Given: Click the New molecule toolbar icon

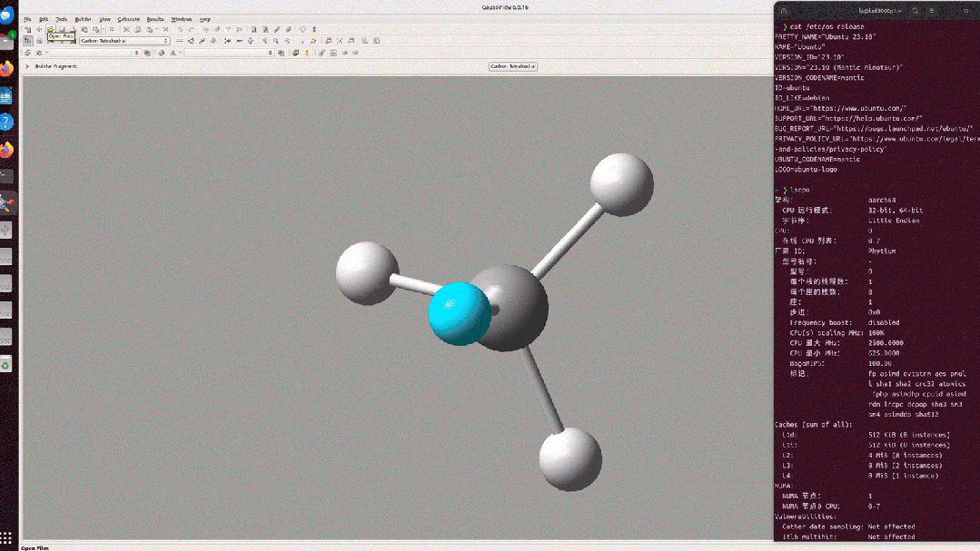Looking at the screenshot, I should click(27, 29).
